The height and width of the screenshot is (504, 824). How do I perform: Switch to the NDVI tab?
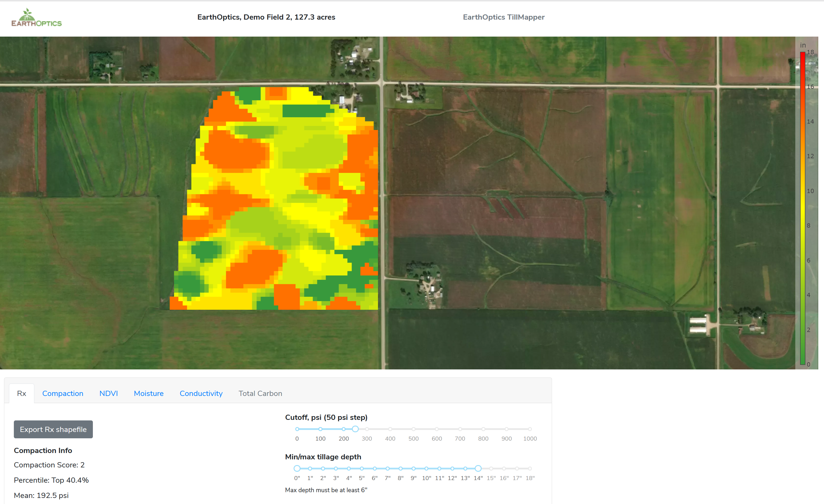coord(108,393)
